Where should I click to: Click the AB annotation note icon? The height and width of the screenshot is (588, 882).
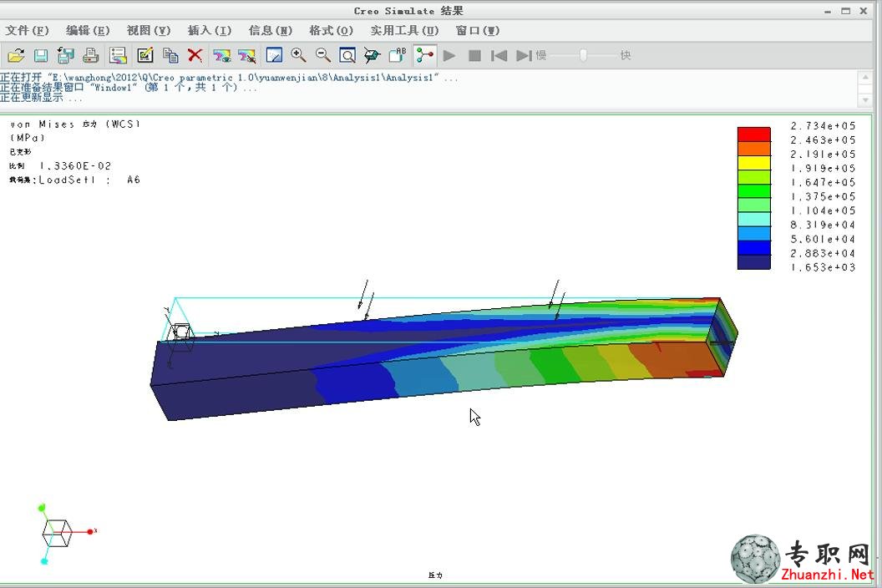(397, 54)
